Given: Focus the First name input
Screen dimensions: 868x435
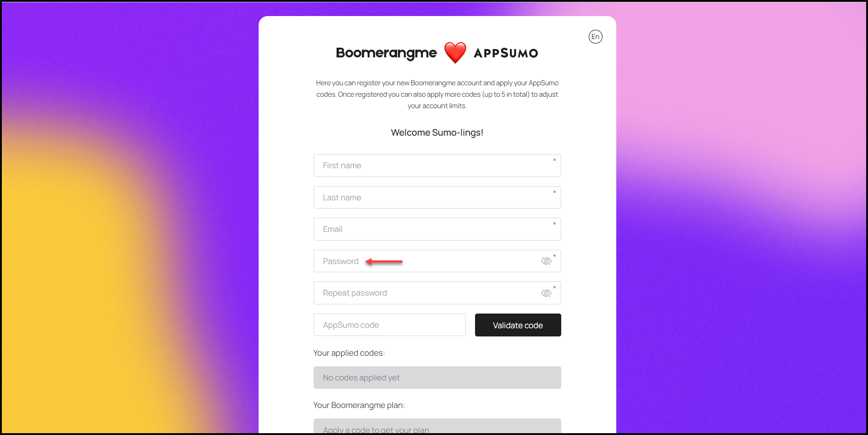Looking at the screenshot, I should [437, 165].
